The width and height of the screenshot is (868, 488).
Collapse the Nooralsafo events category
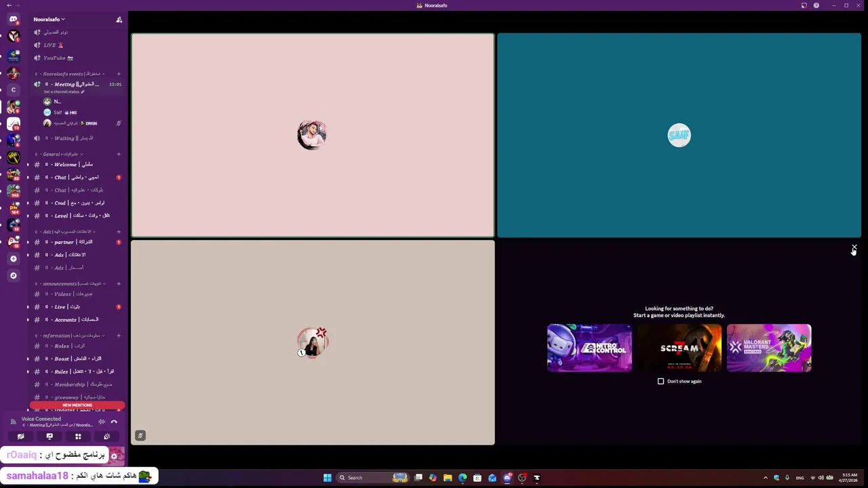(69, 74)
